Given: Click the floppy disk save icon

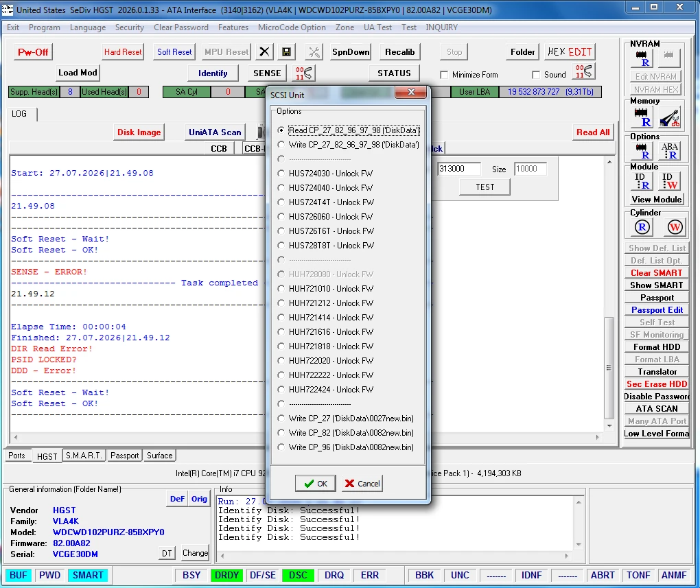Looking at the screenshot, I should 286,51.
